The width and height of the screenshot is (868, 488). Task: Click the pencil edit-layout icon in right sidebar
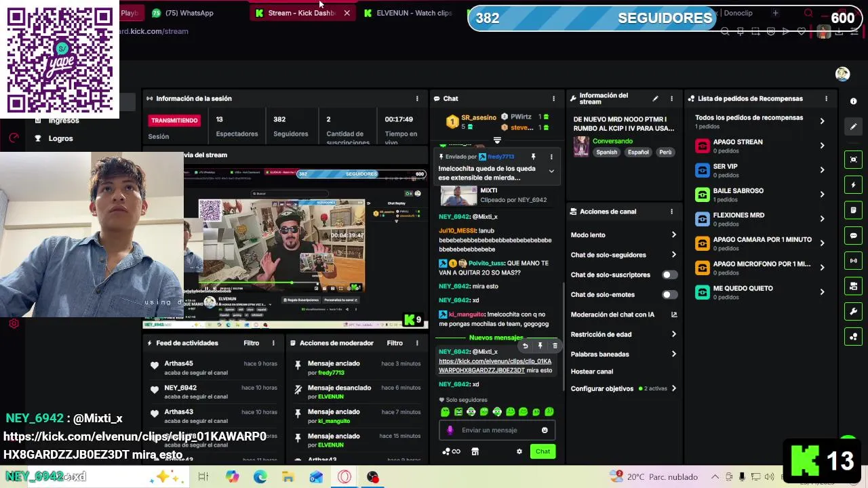(x=853, y=126)
